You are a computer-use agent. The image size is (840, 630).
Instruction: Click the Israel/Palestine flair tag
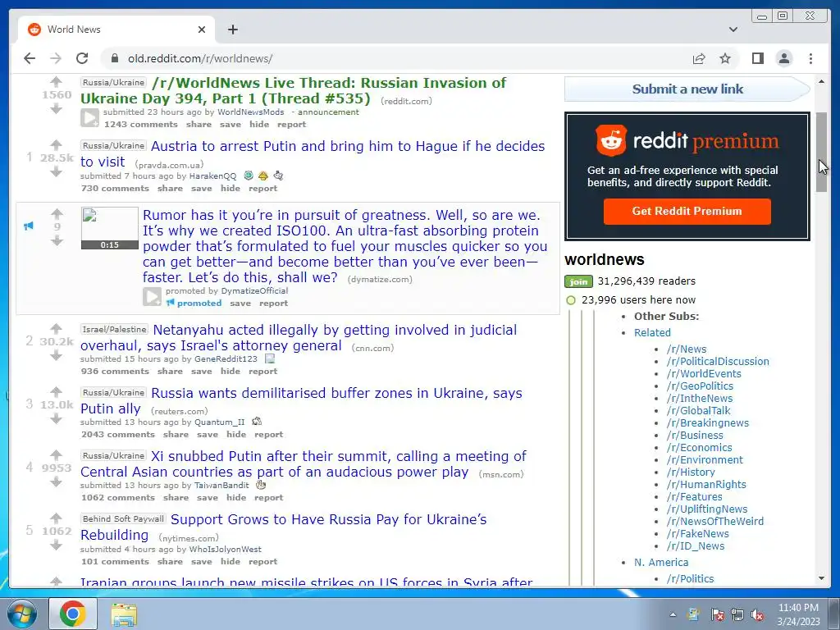coord(114,329)
